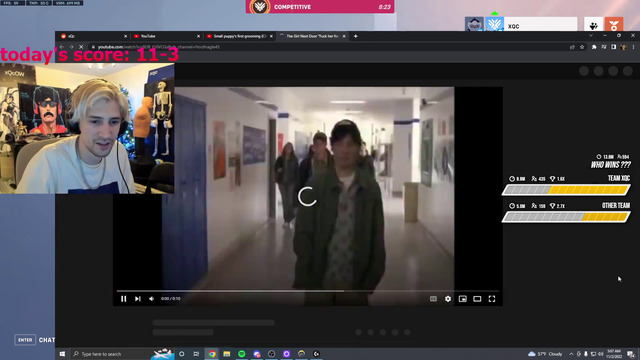The height and width of the screenshot is (360, 640).
Task: Bookmark this page star icon
Action: click(582, 47)
